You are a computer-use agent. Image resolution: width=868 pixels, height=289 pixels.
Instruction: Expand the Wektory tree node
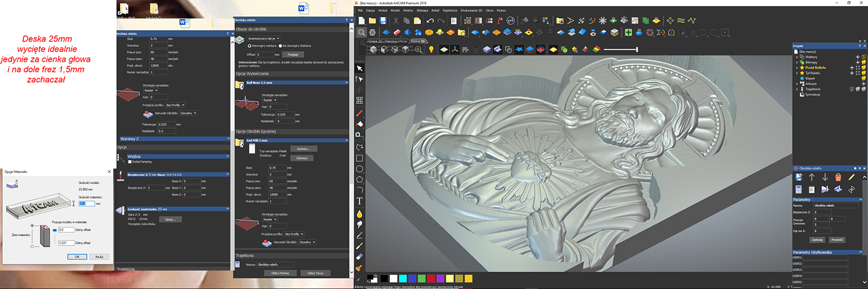tap(797, 57)
